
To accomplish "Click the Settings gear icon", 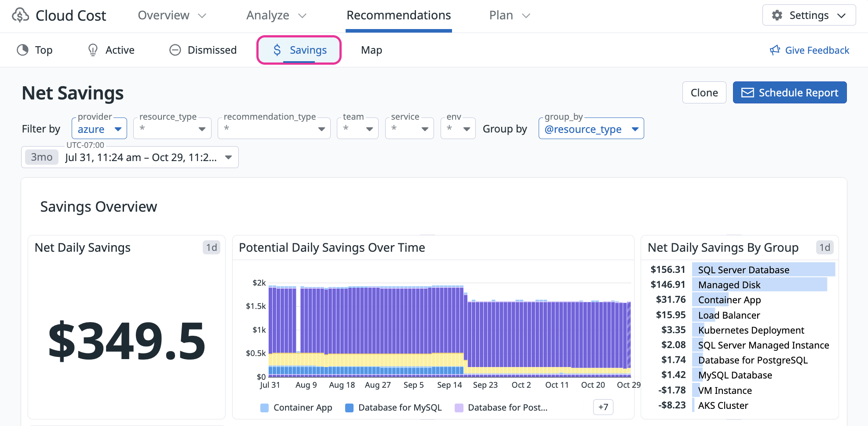I will 777,15.
